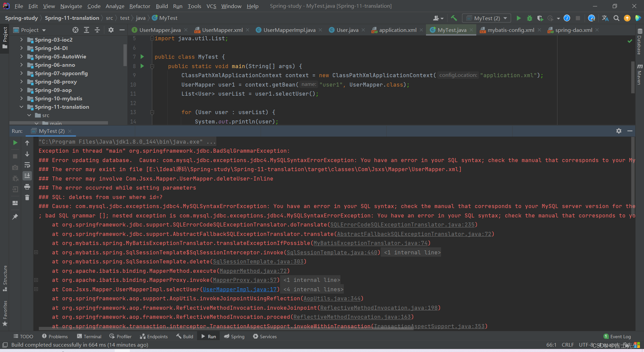Rerun MyTest in the Run panel

[15, 143]
